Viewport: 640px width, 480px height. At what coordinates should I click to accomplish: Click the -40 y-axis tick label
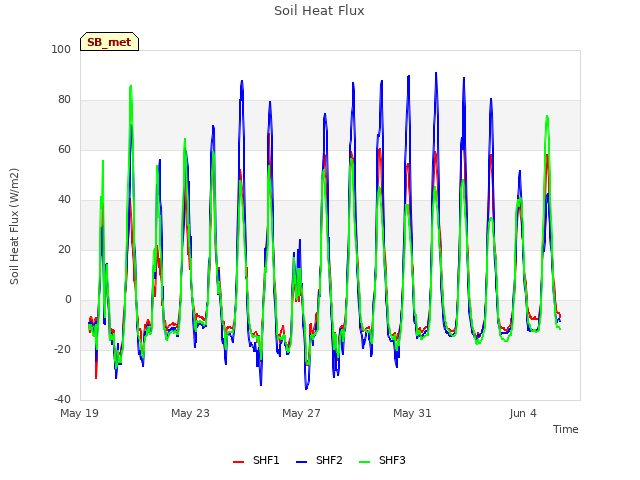pyautogui.click(x=62, y=400)
